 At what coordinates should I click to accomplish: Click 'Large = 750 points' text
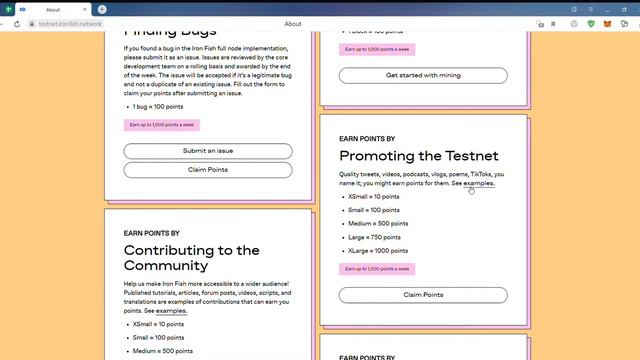pyautogui.click(x=374, y=238)
